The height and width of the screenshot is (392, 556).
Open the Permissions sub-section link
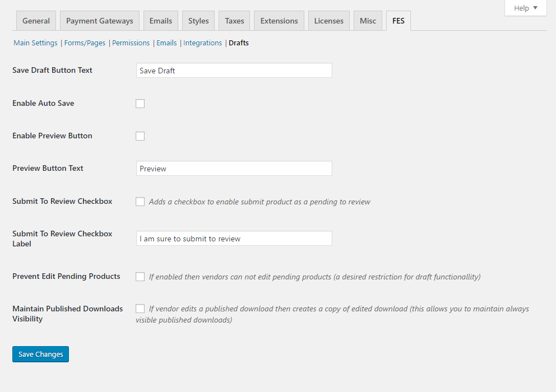[131, 43]
